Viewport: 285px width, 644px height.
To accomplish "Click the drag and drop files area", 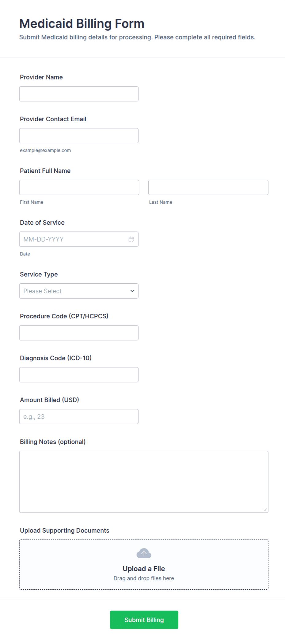I will tap(144, 564).
